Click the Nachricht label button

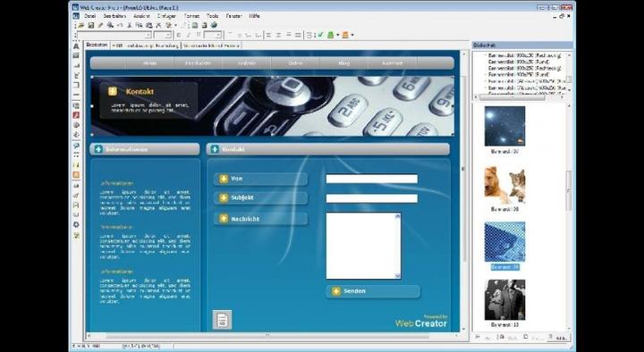[x=260, y=219]
